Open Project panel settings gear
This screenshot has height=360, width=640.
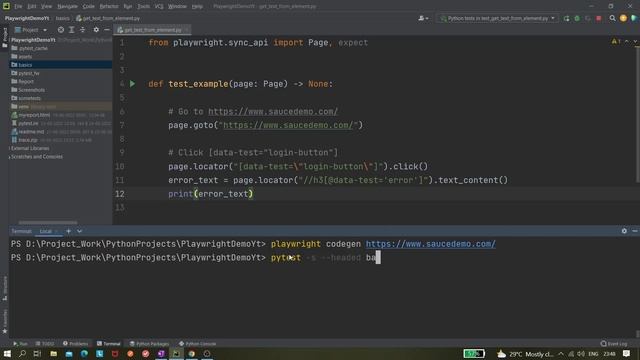click(96, 30)
